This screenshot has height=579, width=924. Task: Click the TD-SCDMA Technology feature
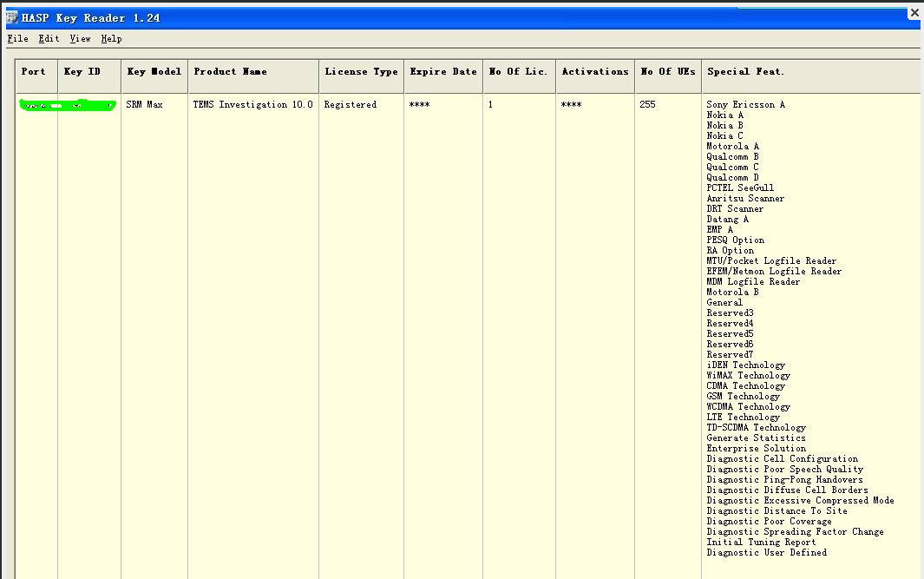(x=756, y=427)
